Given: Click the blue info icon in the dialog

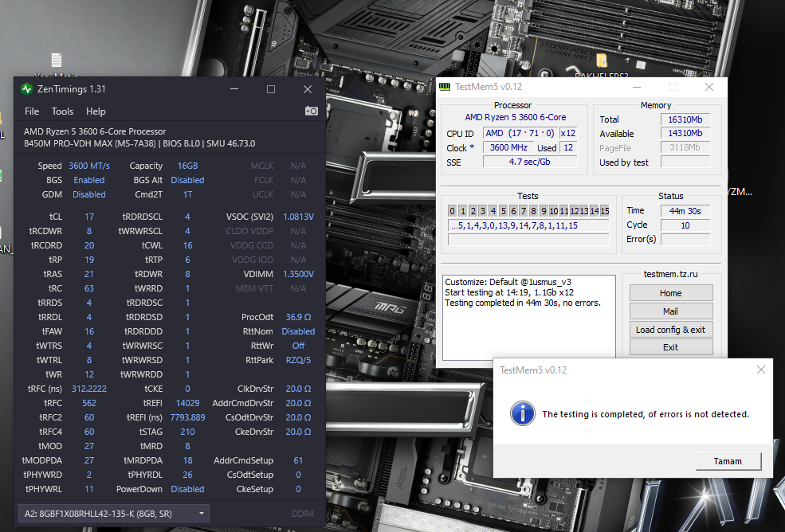Looking at the screenshot, I should pyautogui.click(x=522, y=414).
